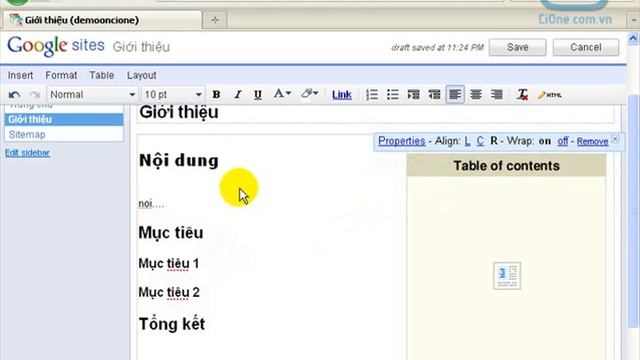Remove the table of contents gadget

click(593, 142)
